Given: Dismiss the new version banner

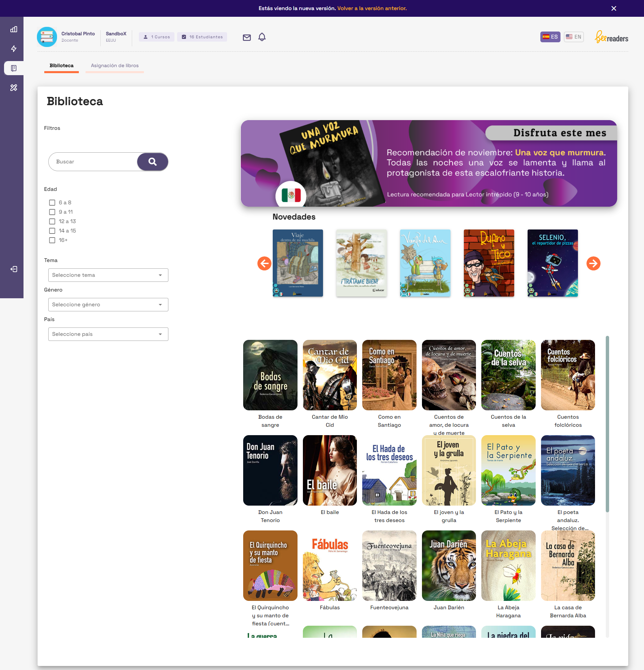Looking at the screenshot, I should coord(614,8).
